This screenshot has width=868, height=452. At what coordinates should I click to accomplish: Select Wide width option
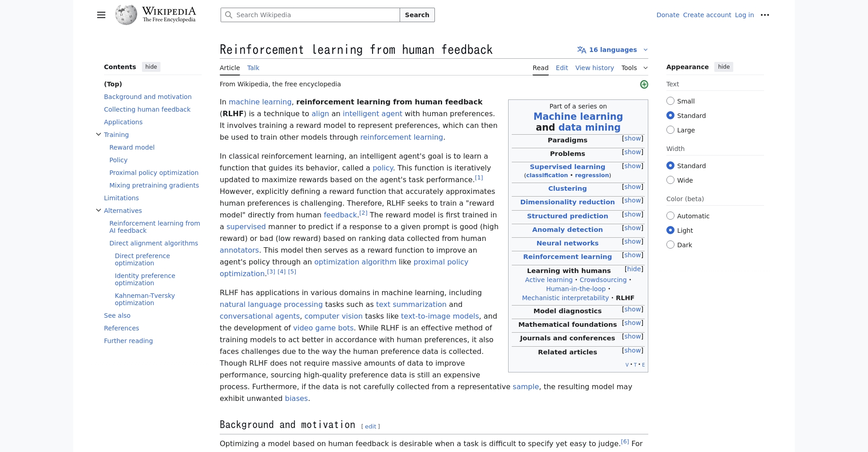(x=670, y=180)
